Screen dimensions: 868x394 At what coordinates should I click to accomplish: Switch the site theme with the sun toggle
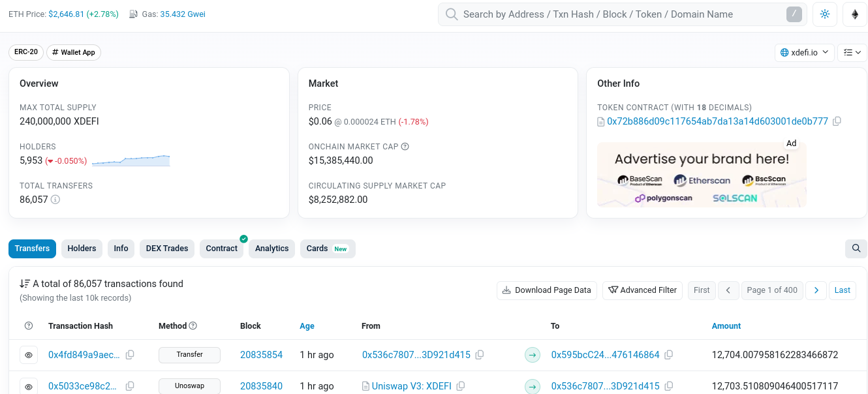(x=824, y=14)
